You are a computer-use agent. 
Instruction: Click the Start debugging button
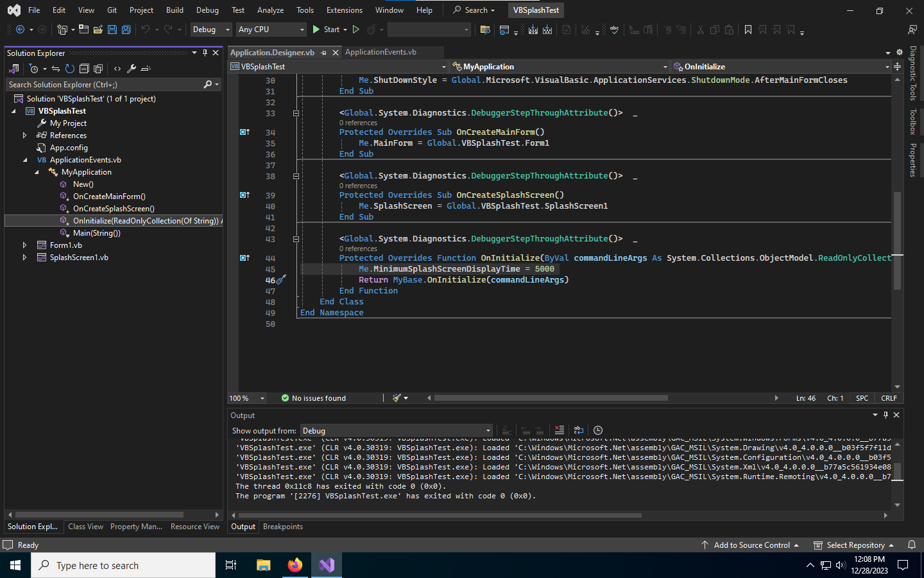[326, 30]
